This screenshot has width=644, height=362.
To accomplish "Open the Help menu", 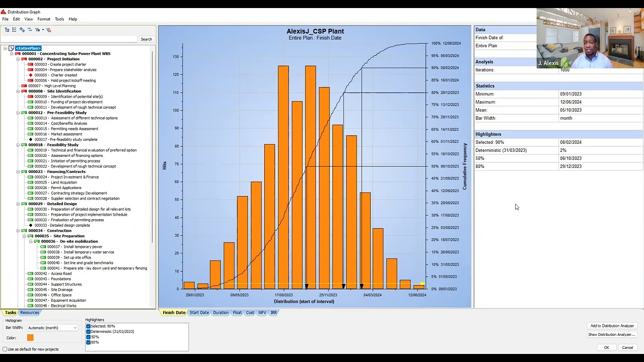I will point(73,19).
